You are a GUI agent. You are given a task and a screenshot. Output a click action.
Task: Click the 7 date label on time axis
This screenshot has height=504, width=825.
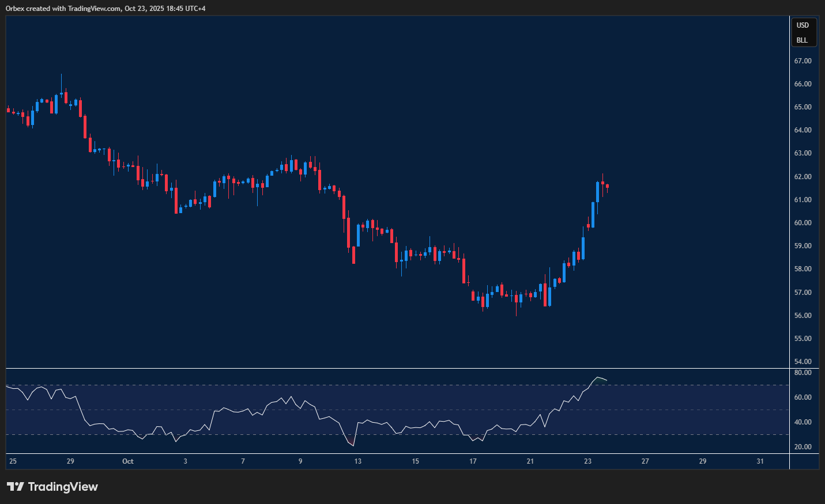click(243, 461)
